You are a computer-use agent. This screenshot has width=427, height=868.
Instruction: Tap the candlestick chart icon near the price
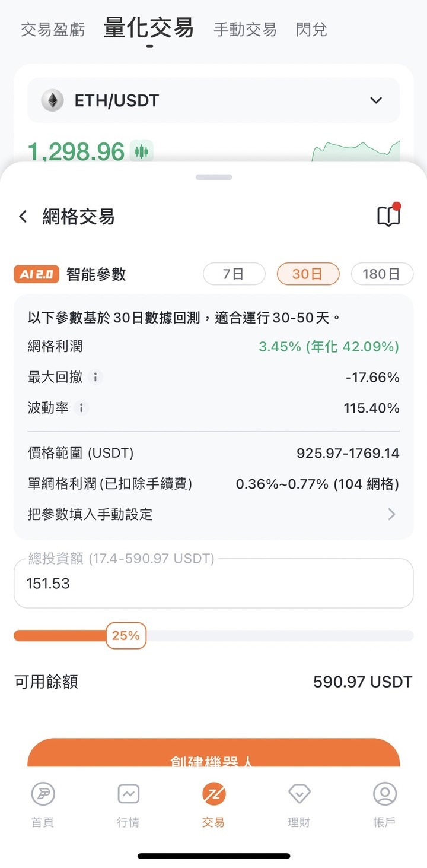tap(141, 151)
